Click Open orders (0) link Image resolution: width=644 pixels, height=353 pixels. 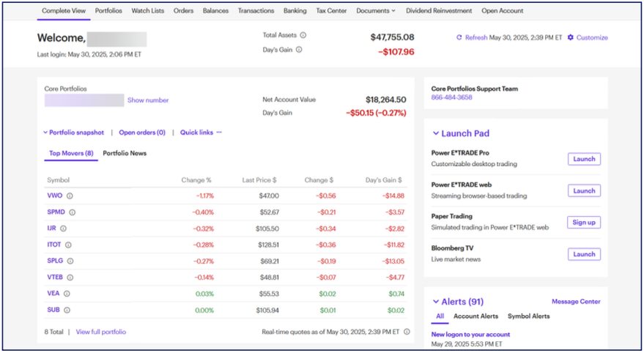[142, 132]
